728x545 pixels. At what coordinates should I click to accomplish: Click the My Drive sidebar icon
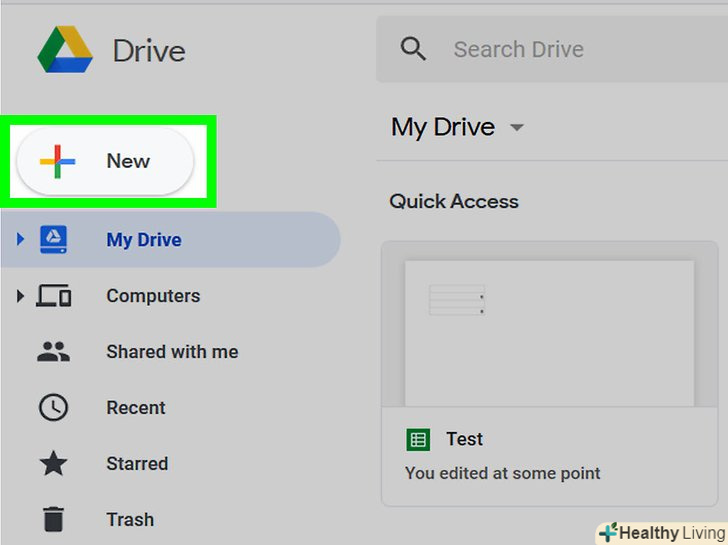53,240
